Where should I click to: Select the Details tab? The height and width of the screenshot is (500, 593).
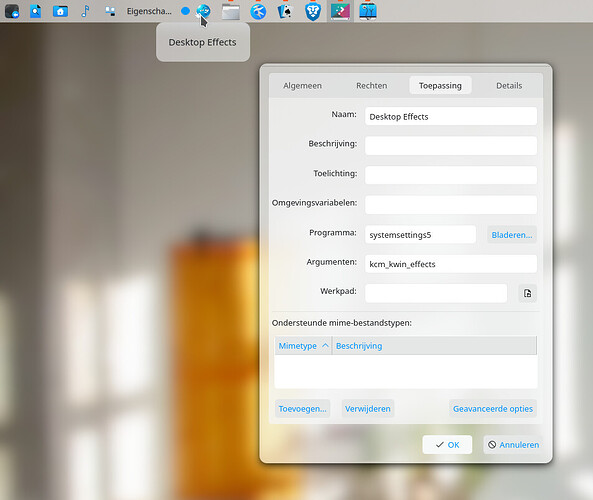coord(509,85)
